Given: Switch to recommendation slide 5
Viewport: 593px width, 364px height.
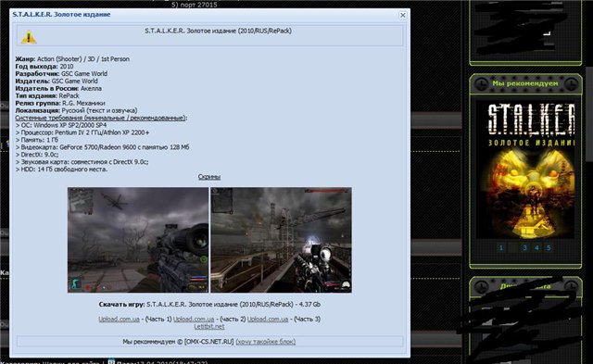Looking at the screenshot, I should point(549,248).
